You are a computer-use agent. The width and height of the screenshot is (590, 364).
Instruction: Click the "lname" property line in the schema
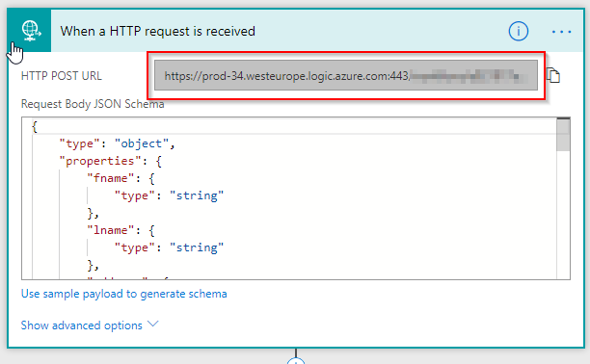click(121, 230)
